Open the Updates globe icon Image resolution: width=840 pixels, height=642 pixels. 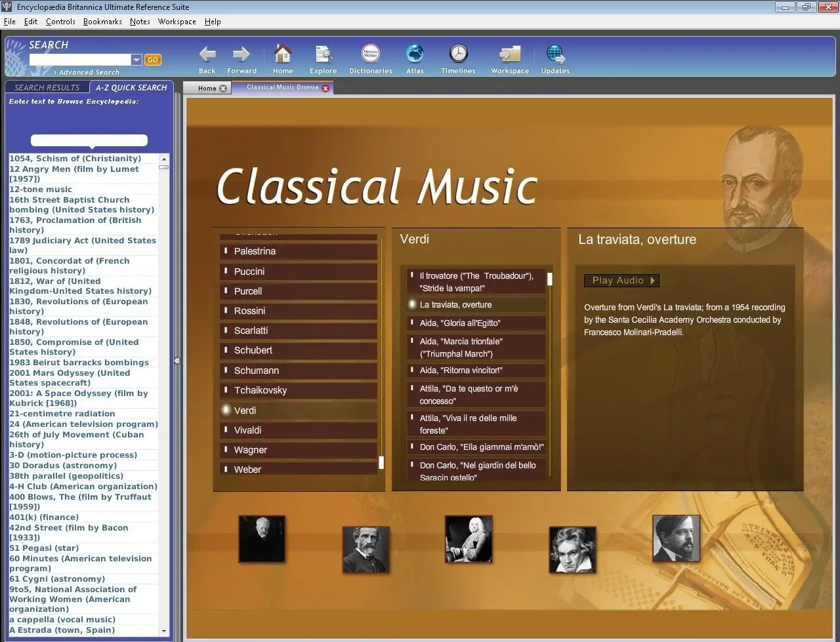tap(555, 54)
